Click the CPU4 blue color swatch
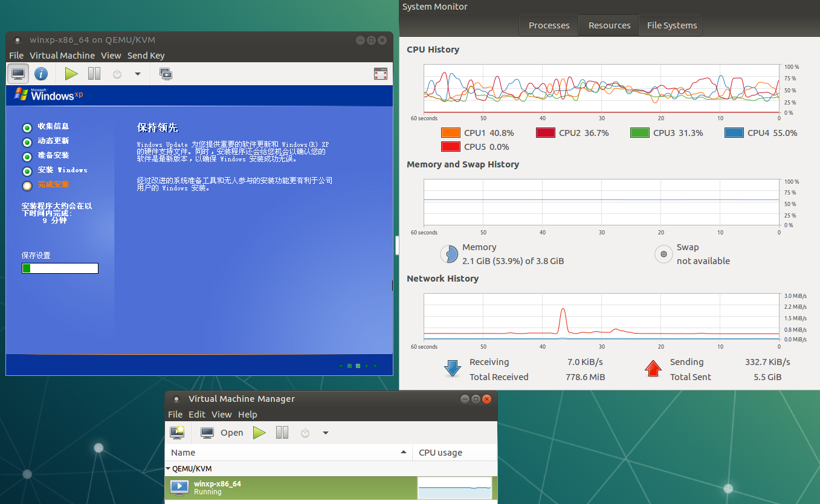This screenshot has height=504, width=820. (x=734, y=133)
